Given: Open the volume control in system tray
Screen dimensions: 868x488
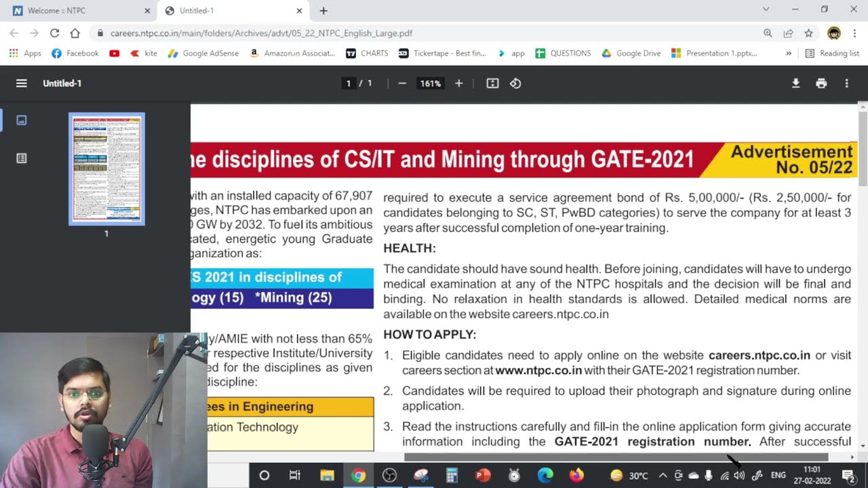Looking at the screenshot, I should [x=739, y=476].
